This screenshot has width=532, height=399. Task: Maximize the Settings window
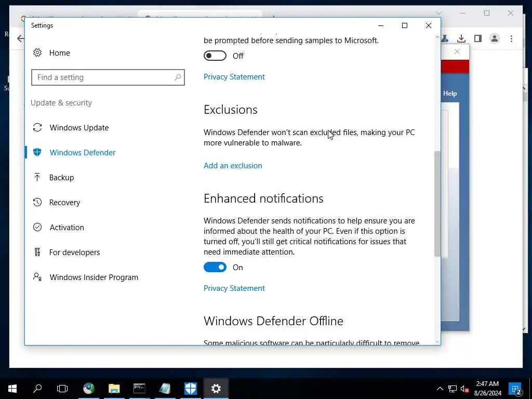(x=404, y=25)
